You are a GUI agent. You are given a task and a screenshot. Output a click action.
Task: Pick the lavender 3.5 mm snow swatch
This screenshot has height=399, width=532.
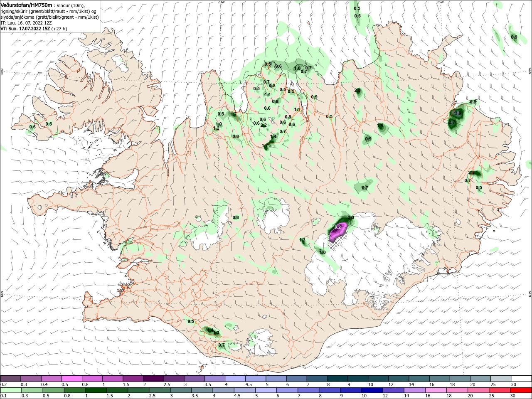[x=215, y=379]
